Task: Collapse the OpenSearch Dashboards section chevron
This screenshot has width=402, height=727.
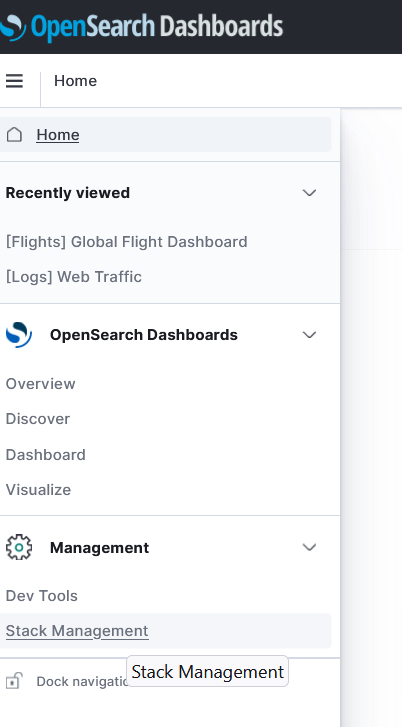Action: (x=309, y=335)
